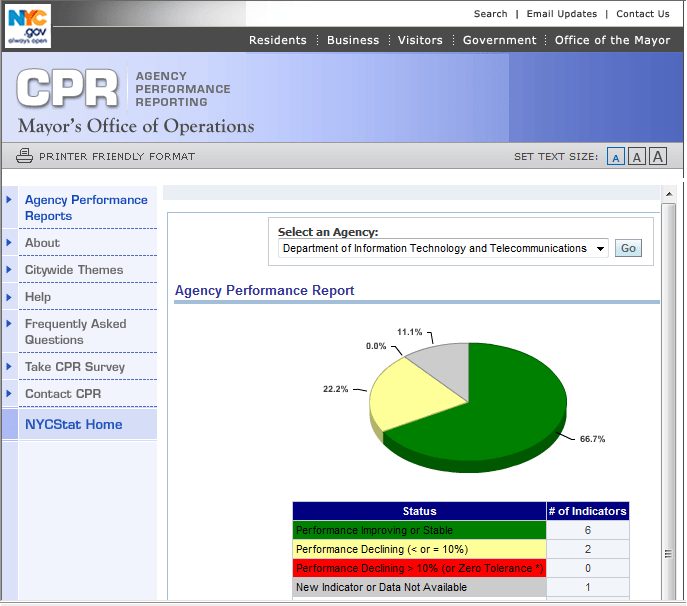The width and height of the screenshot is (687, 606).
Task: Click the NYC.gov logo icon
Action: click(27, 25)
